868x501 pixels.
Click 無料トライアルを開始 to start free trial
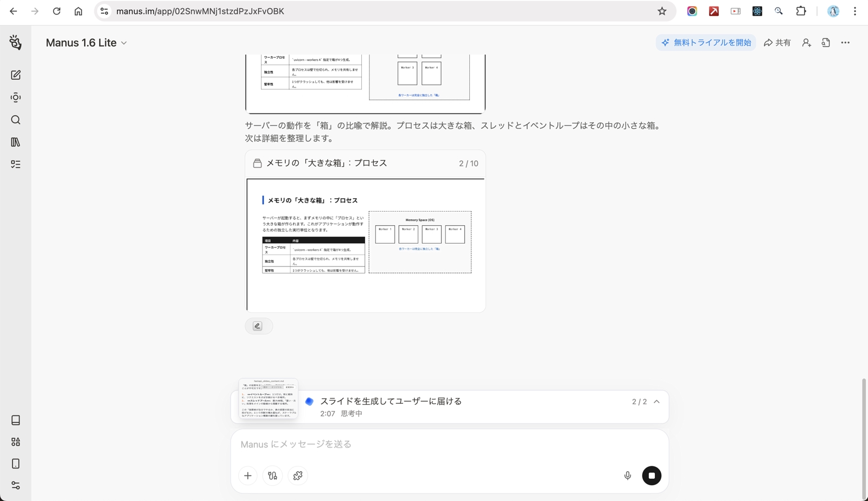(706, 42)
